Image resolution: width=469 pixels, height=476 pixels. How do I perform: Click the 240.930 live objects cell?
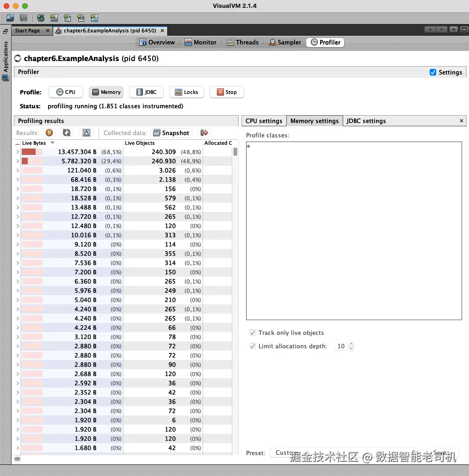163,161
